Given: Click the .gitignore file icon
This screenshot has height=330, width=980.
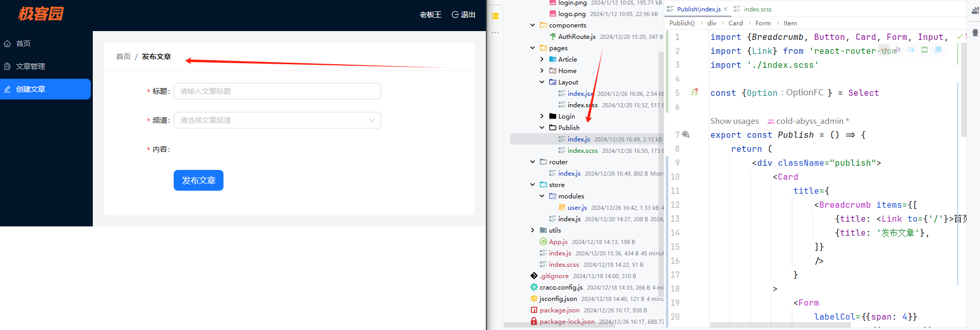Looking at the screenshot, I should click(534, 276).
